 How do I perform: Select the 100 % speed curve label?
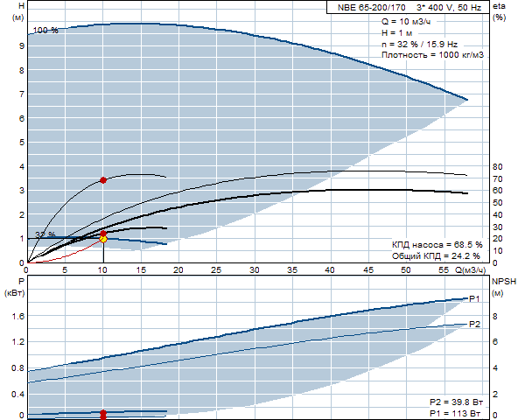point(45,30)
